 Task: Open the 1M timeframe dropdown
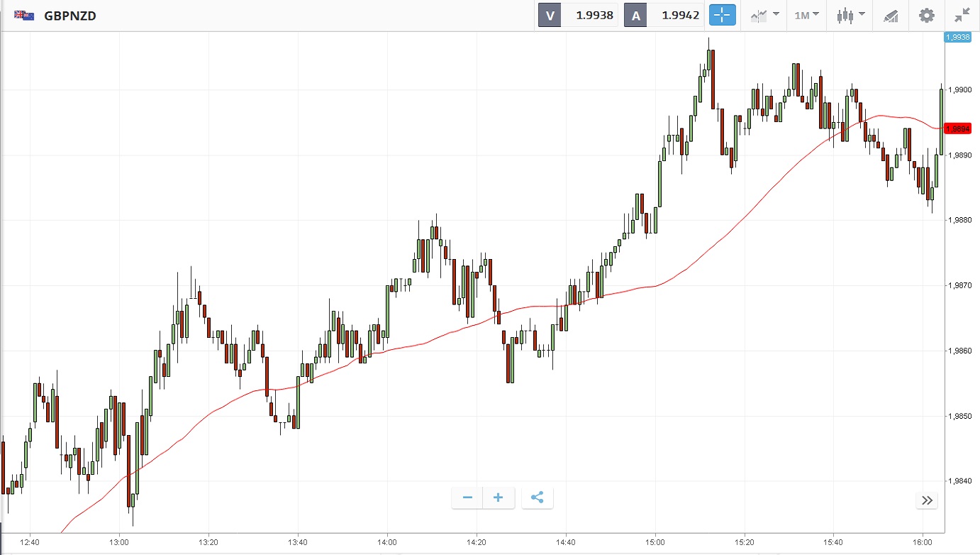pos(806,15)
